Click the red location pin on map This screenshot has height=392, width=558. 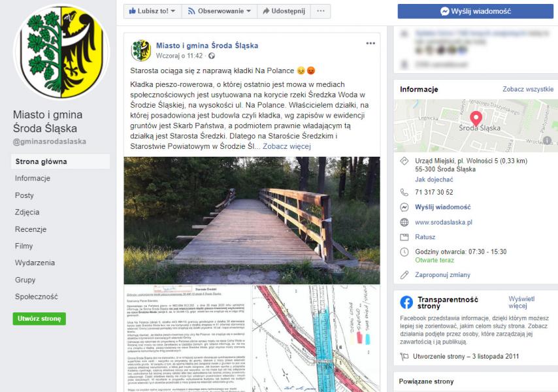click(x=476, y=118)
